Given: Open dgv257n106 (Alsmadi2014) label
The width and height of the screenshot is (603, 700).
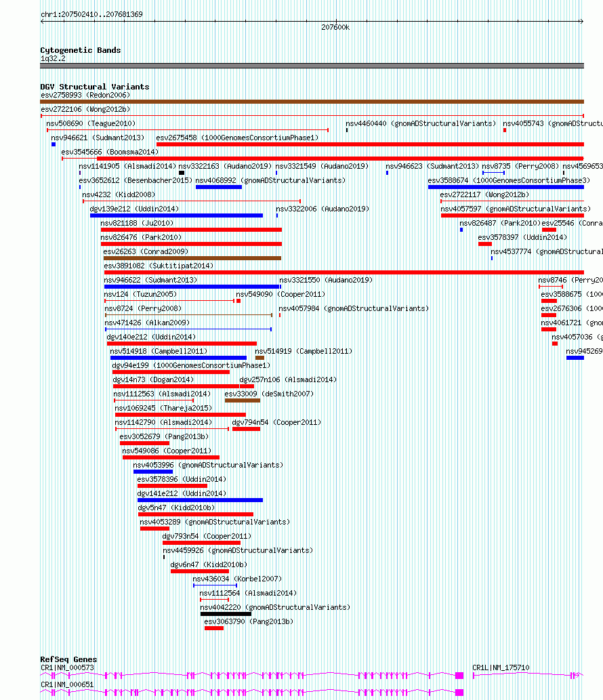Looking at the screenshot, I should click(288, 381).
